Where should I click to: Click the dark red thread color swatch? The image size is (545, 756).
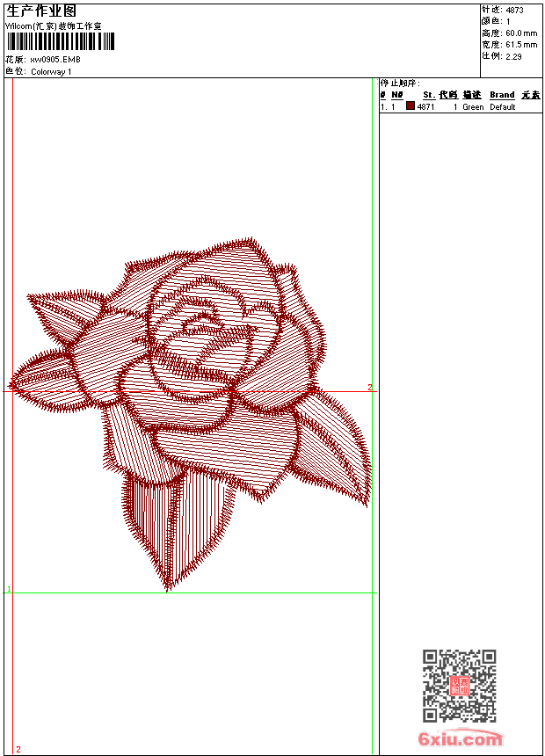[411, 106]
